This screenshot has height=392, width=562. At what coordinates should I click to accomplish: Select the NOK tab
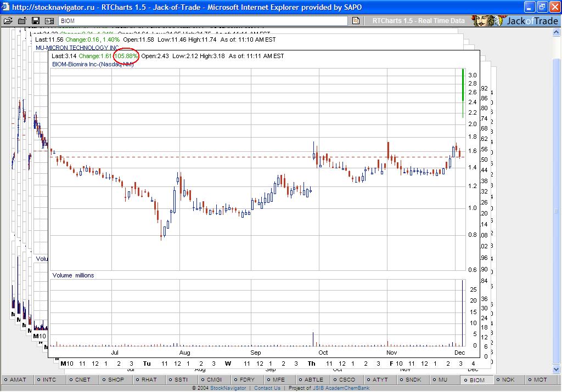(508, 379)
